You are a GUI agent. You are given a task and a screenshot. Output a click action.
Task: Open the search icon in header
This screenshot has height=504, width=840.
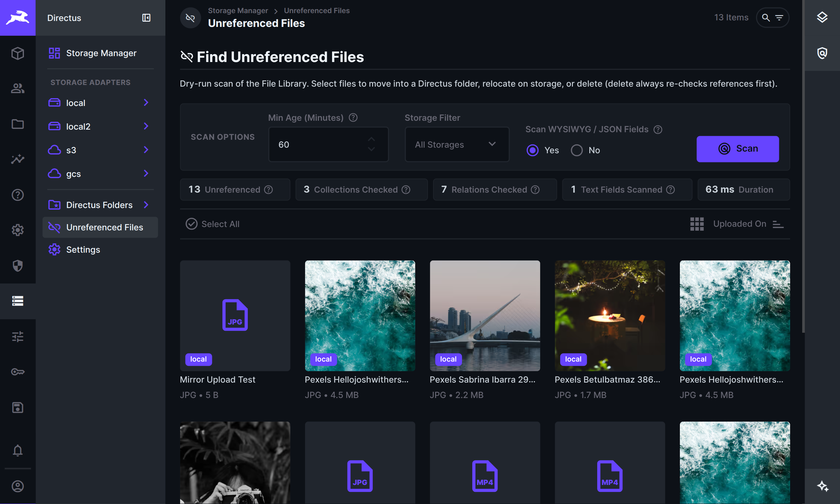766,18
